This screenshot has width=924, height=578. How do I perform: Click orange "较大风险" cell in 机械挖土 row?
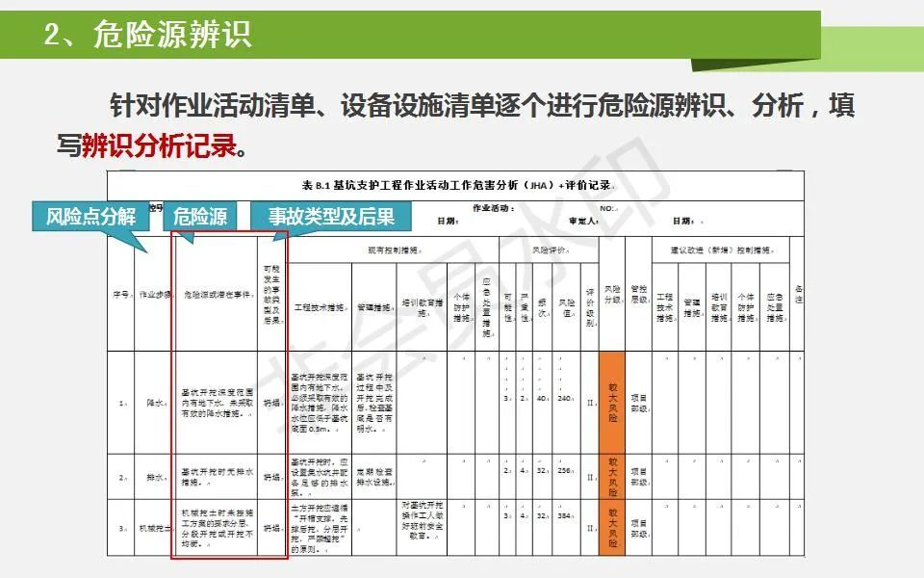click(x=612, y=528)
